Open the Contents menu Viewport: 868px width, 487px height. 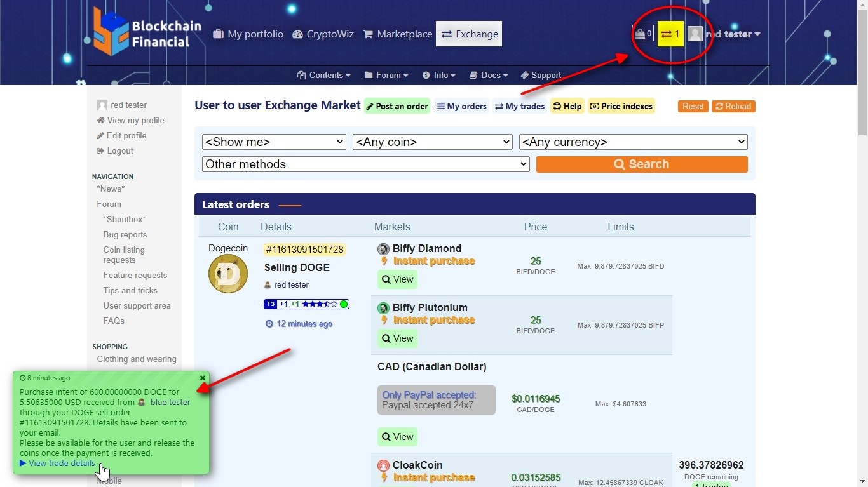point(324,75)
